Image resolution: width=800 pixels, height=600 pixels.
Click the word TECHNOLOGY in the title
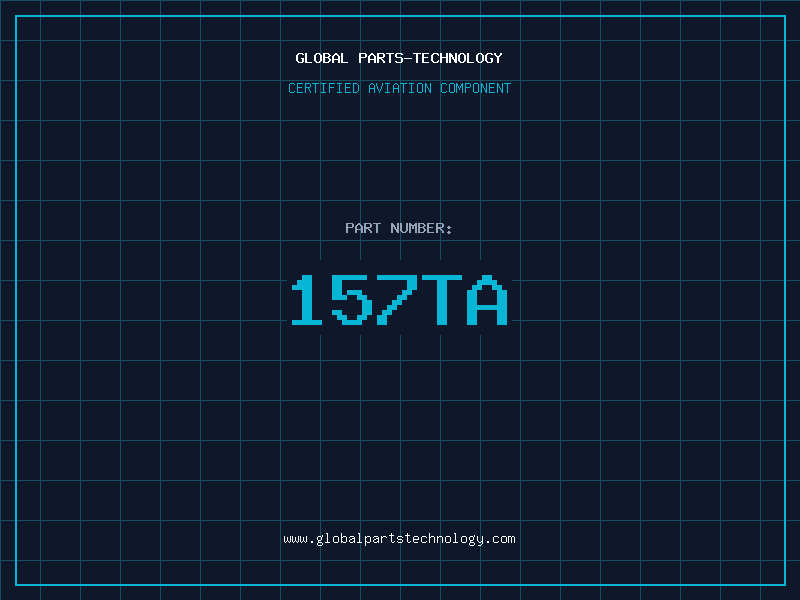(458, 58)
